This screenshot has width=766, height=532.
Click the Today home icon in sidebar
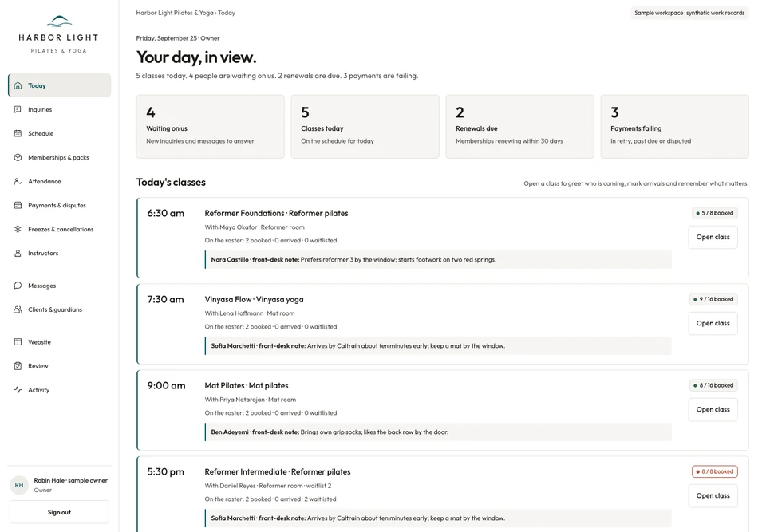[x=18, y=85]
